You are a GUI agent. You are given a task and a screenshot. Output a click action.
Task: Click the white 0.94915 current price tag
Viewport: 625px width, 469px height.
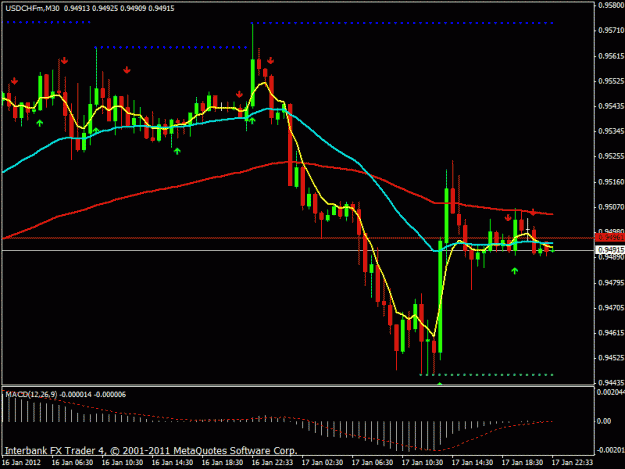coord(610,250)
